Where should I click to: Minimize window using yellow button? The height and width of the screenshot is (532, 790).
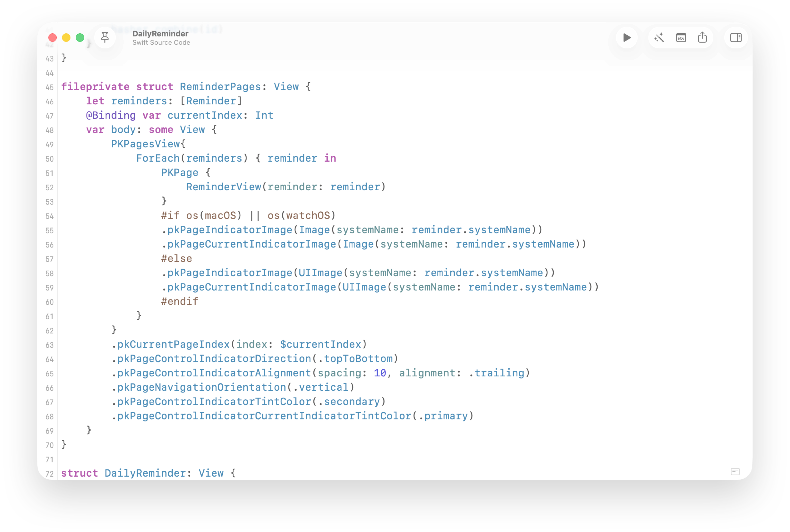tap(66, 38)
